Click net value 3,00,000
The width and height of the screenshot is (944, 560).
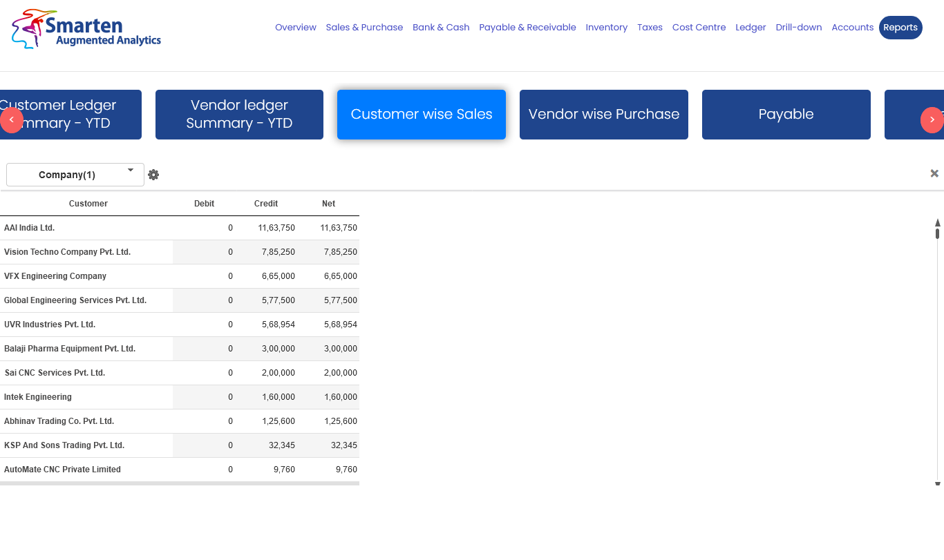[x=341, y=349]
